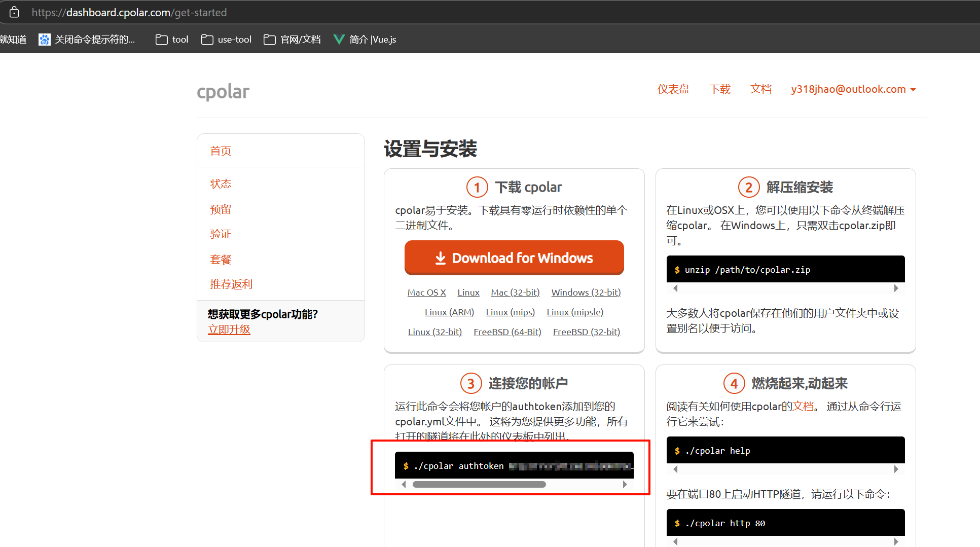
Task: Select 预留 in the sidebar
Action: pos(221,209)
